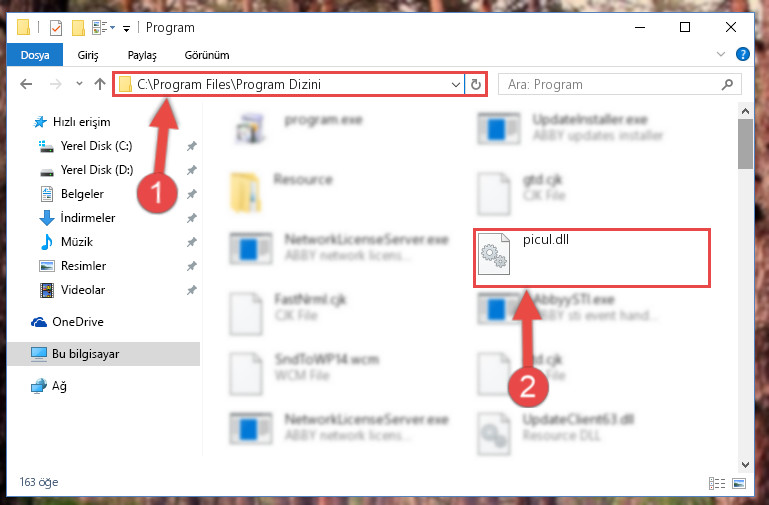
Task: Refresh the current folder view
Action: tap(476, 84)
